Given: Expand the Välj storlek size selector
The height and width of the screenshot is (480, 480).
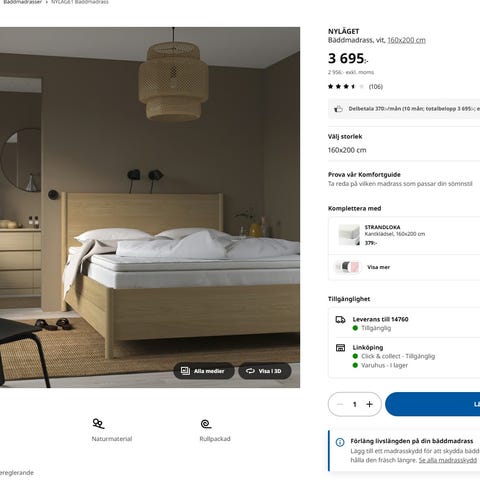Looking at the screenshot, I should point(404,144).
